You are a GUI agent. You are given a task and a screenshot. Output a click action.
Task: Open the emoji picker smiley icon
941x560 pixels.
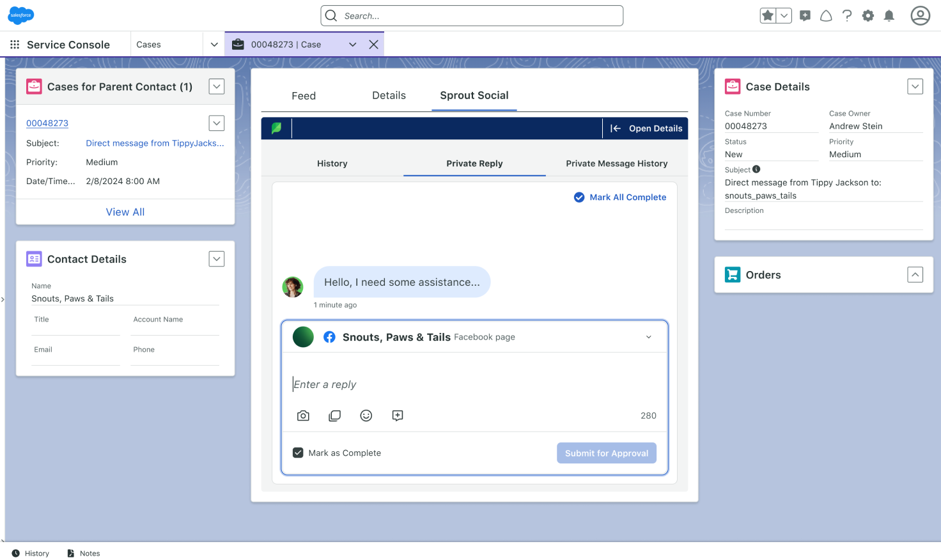[366, 416]
